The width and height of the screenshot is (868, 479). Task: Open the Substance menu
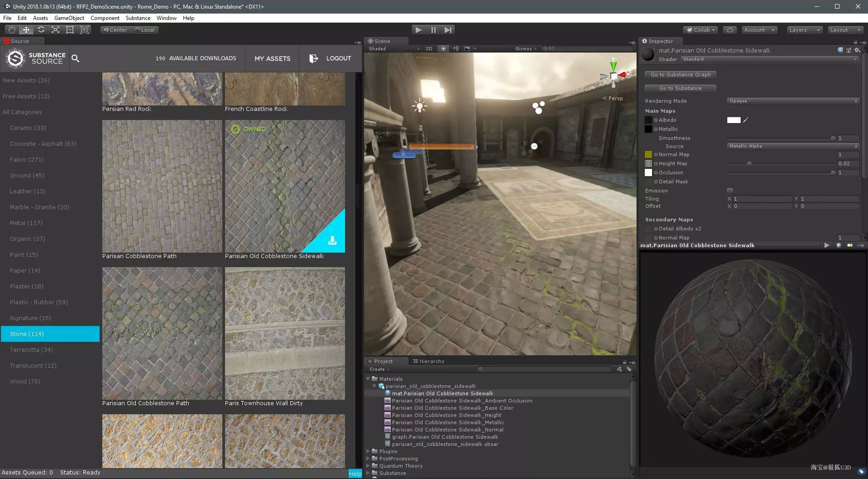138,18
